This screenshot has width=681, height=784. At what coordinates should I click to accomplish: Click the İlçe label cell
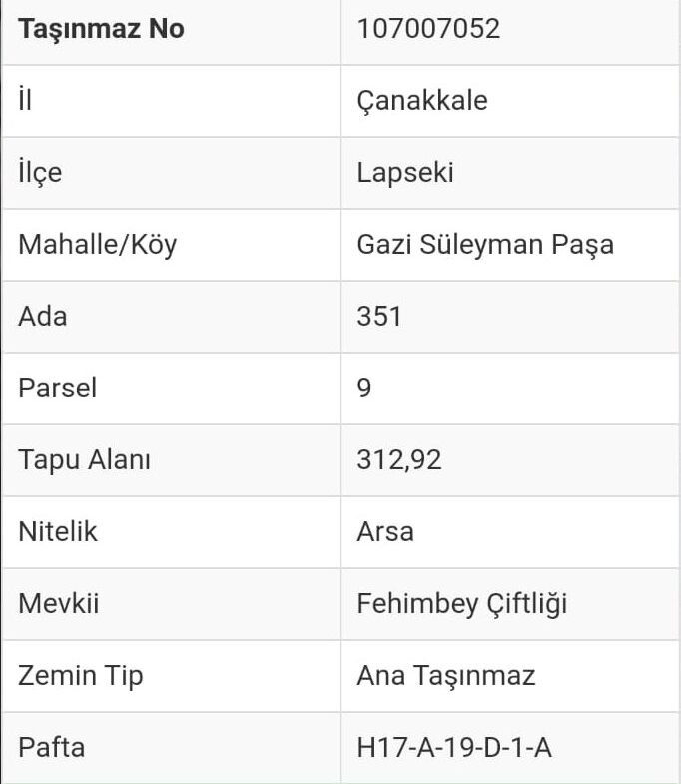pos(40,173)
